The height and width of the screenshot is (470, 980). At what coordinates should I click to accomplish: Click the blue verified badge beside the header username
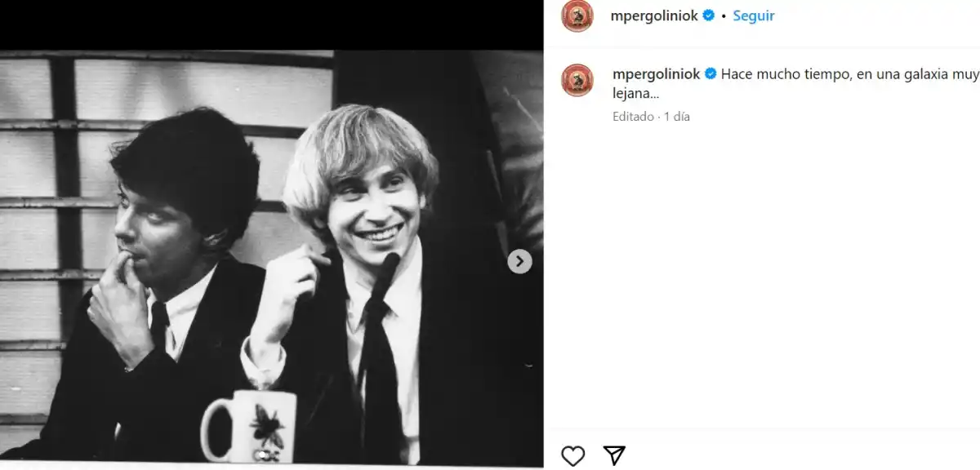[x=709, y=15]
